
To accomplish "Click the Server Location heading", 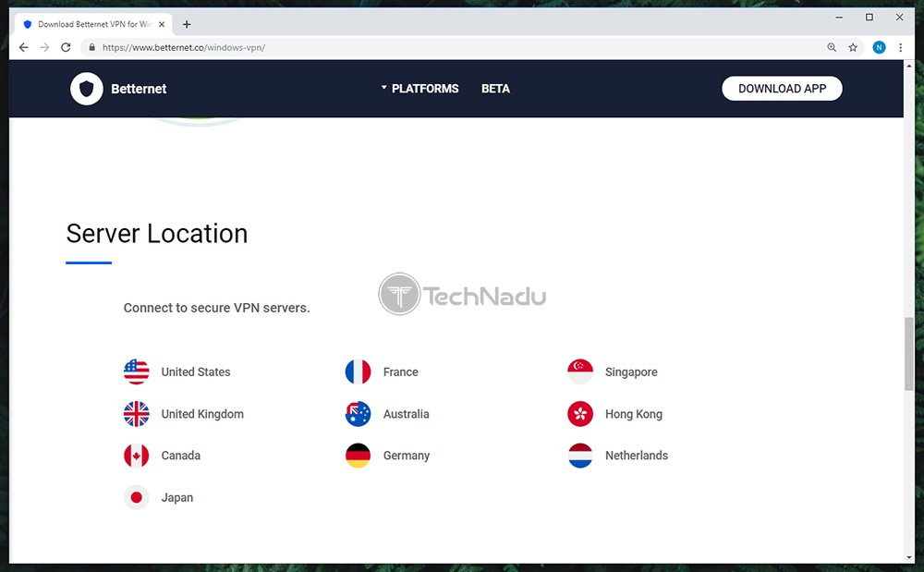I will pyautogui.click(x=157, y=234).
